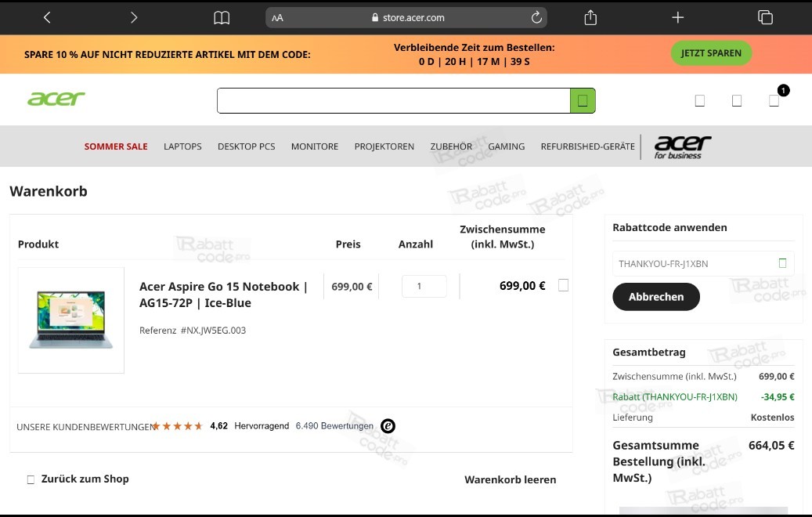Click the SPARE 10 % banner text
This screenshot has width=812, height=517.
click(x=168, y=54)
